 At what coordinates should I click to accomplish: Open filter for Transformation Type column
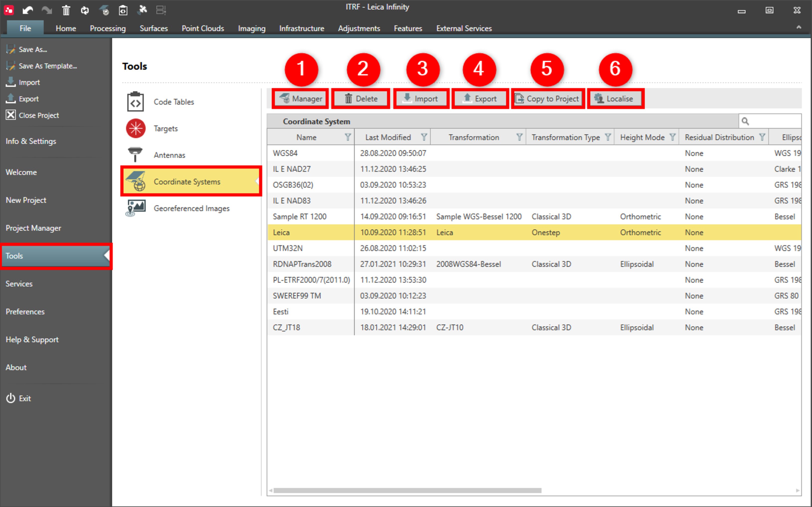(608, 137)
